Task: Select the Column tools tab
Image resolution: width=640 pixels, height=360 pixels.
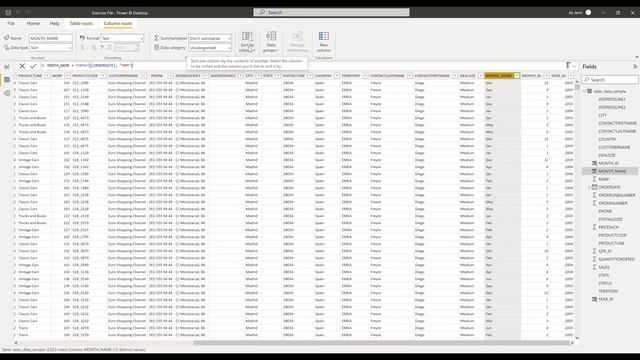Action: tap(118, 24)
